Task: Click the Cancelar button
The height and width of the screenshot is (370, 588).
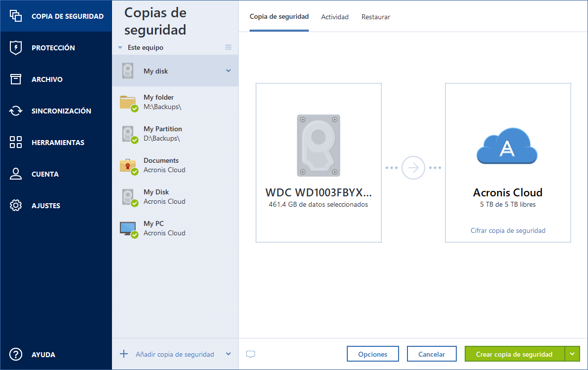Action: [432, 354]
